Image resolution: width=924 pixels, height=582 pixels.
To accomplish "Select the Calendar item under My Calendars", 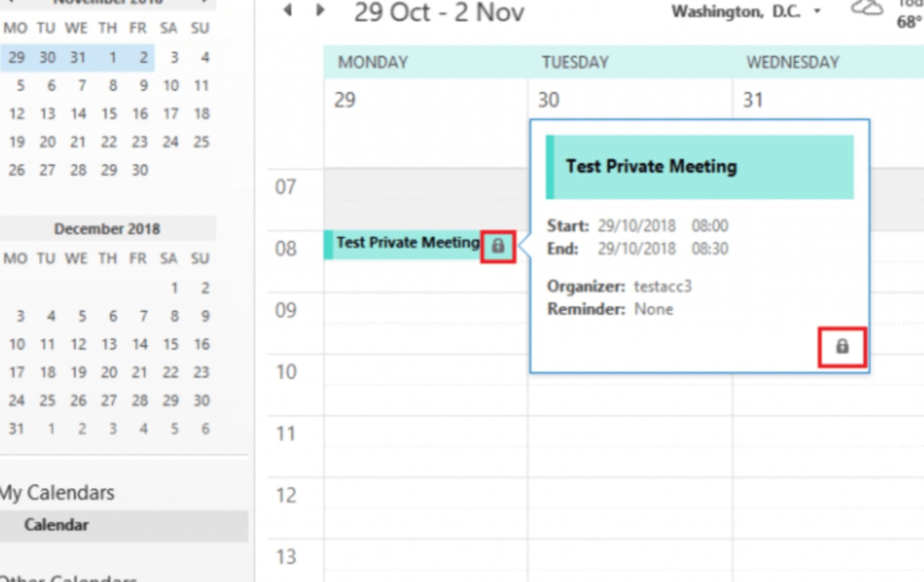I will pos(57,525).
